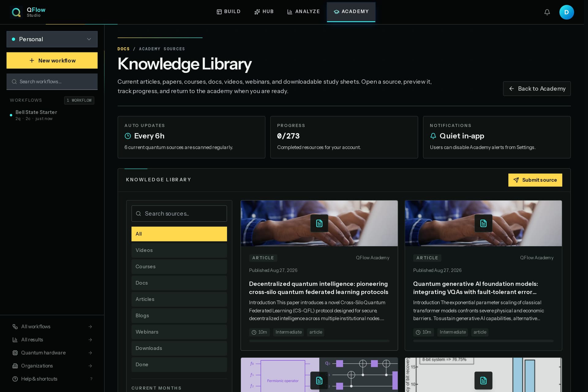This screenshot has width=588, height=392.
Task: Click the Submit source button
Action: click(535, 180)
